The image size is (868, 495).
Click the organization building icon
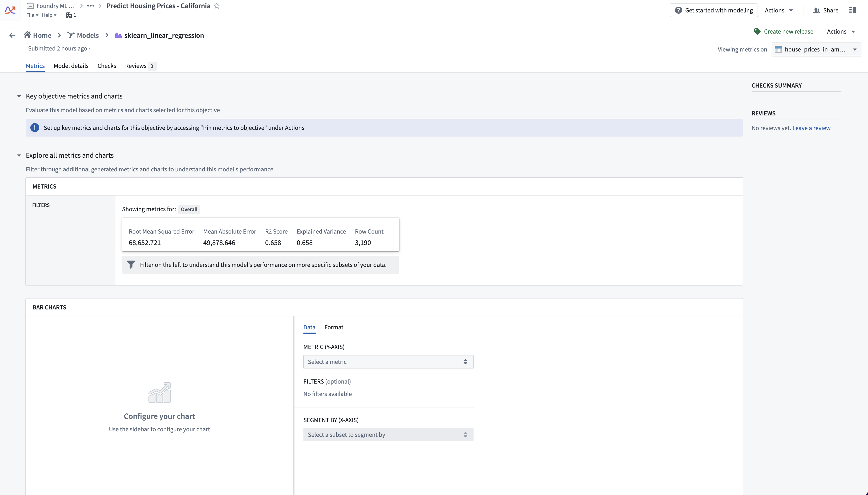tap(69, 15)
